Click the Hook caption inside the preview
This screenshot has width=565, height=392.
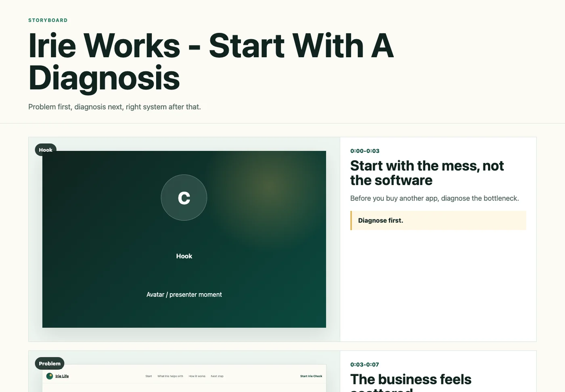[184, 256]
